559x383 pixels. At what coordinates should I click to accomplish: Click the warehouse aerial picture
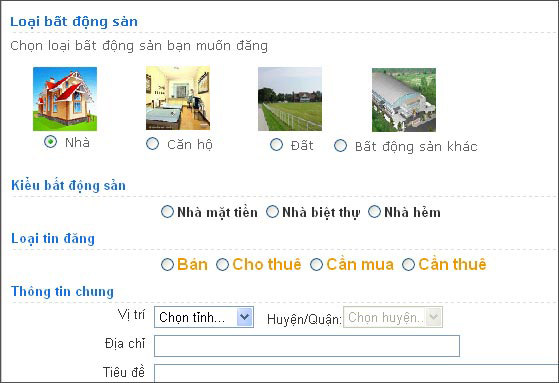(404, 100)
